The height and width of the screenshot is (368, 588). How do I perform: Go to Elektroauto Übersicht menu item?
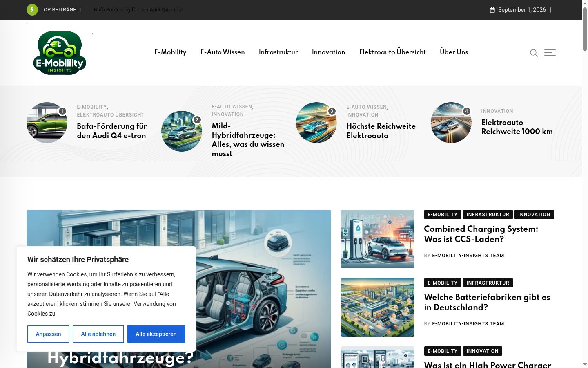pos(392,52)
